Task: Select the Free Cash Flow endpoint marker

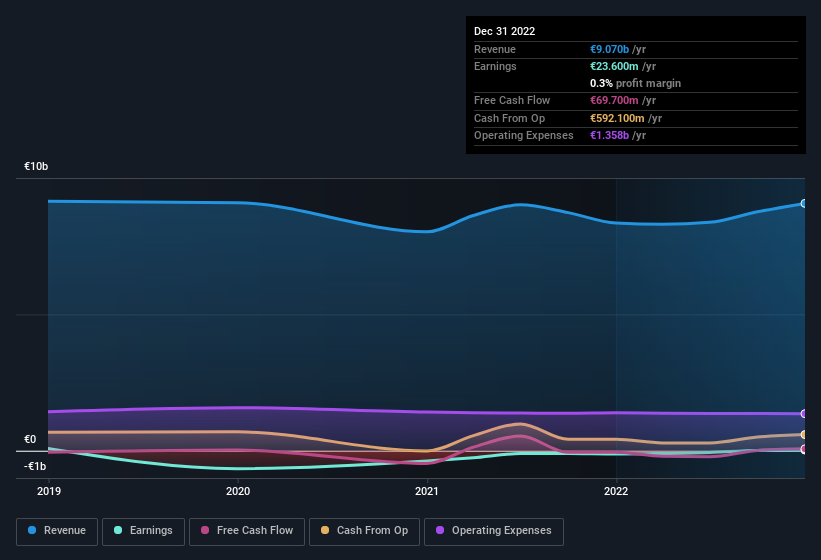Action: [804, 449]
